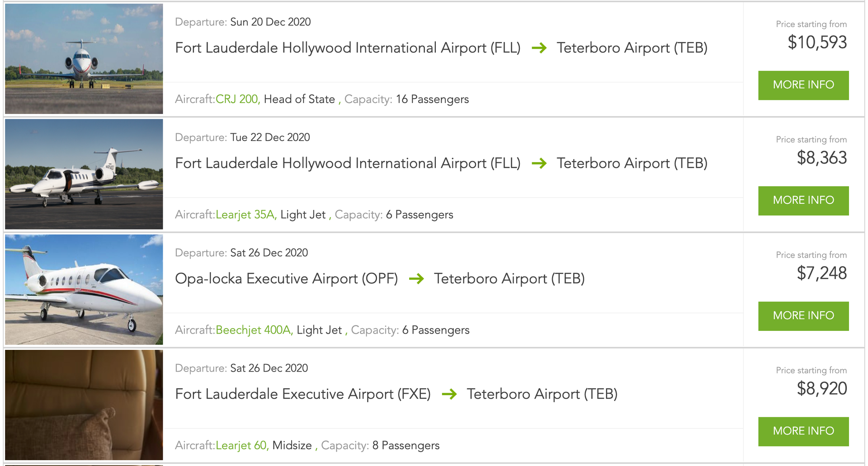Click MORE INFO for the Tue 22 Dec flight
The width and height of the screenshot is (868, 466).
click(x=803, y=201)
